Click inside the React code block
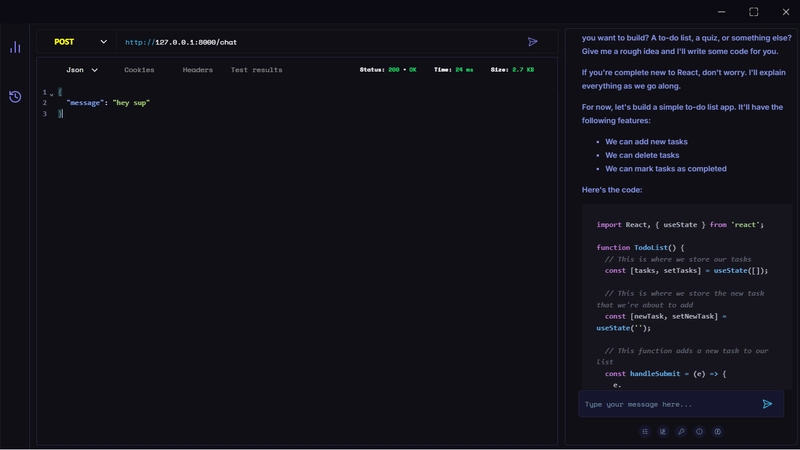Viewport: 800px width, 450px height. (686, 300)
